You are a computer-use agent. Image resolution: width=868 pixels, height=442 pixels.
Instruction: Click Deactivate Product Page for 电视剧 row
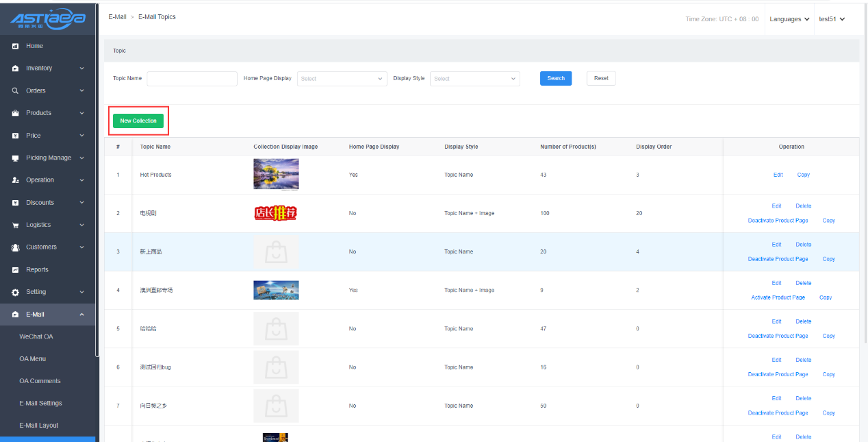point(778,221)
